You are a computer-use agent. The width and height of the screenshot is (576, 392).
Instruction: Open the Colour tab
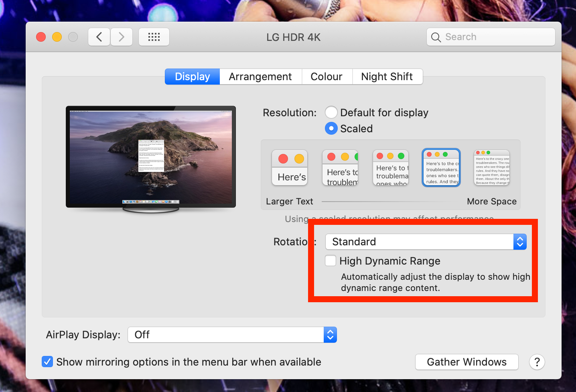pyautogui.click(x=327, y=77)
